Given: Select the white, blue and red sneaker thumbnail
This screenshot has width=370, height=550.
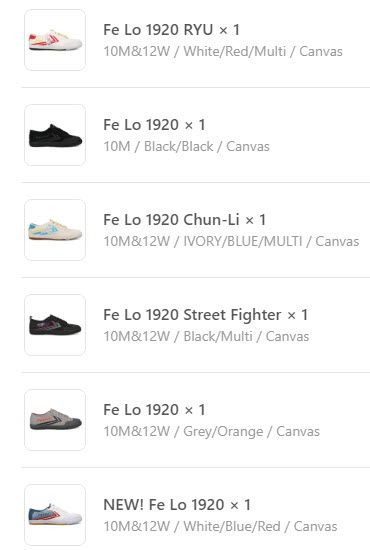Looking at the screenshot, I should 55,515.
